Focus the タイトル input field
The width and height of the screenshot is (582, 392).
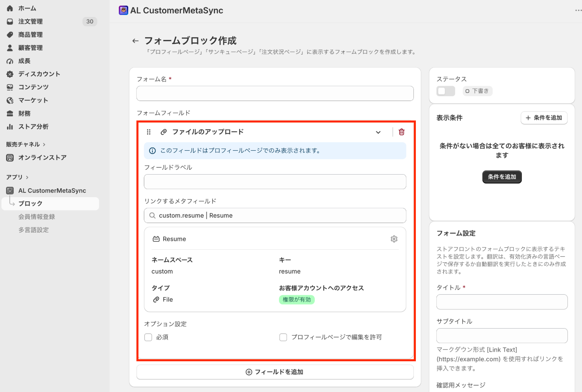pos(502,302)
